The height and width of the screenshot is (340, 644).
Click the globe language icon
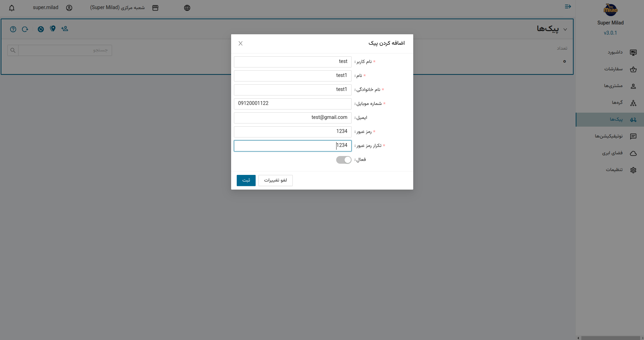(187, 8)
